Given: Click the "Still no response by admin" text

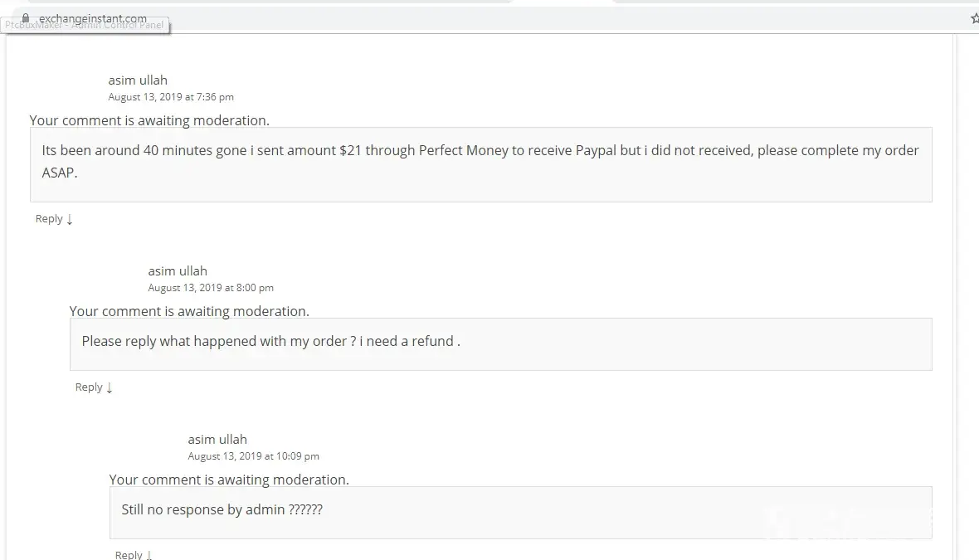Looking at the screenshot, I should click(222, 509).
